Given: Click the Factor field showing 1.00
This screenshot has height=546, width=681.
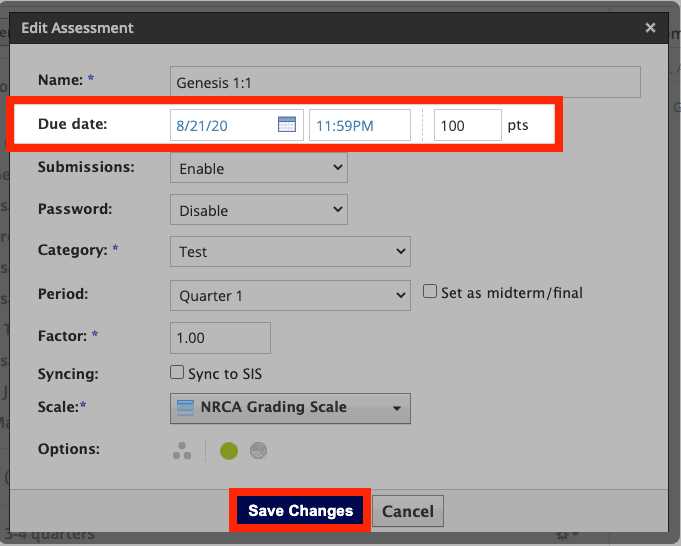Looking at the screenshot, I should point(221,338).
